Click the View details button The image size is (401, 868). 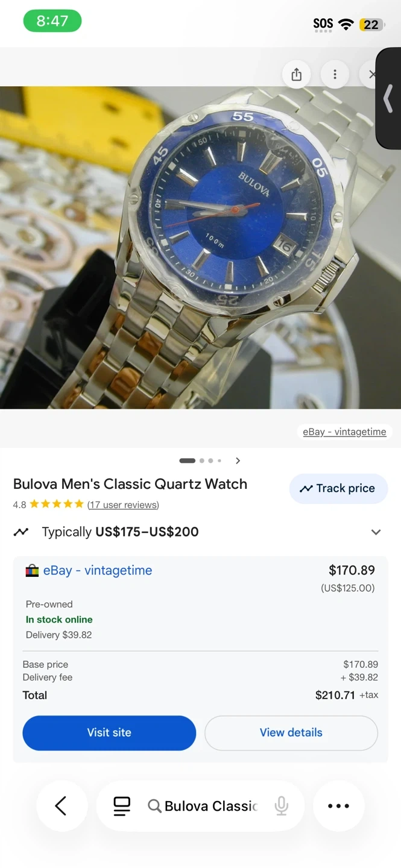click(291, 732)
